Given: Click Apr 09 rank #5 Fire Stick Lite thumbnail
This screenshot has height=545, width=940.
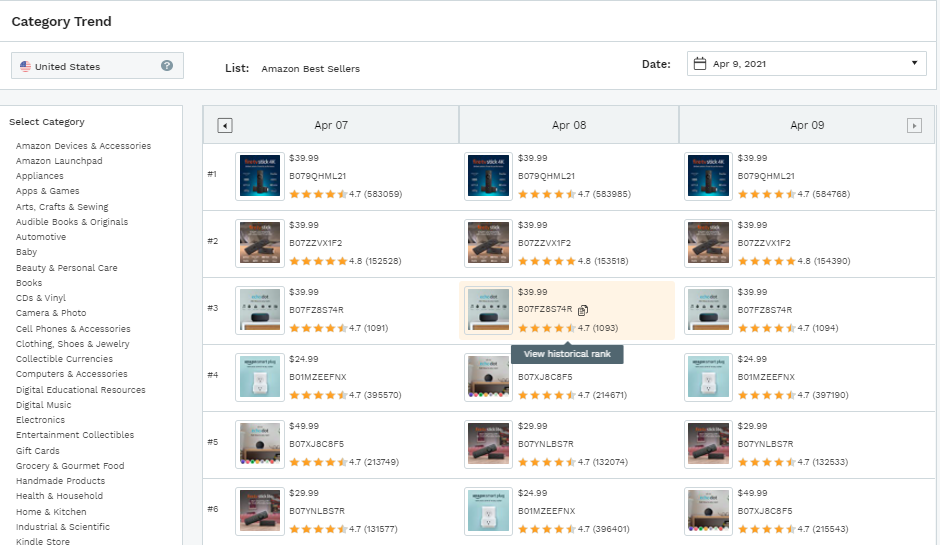Looking at the screenshot, I should click(708, 444).
